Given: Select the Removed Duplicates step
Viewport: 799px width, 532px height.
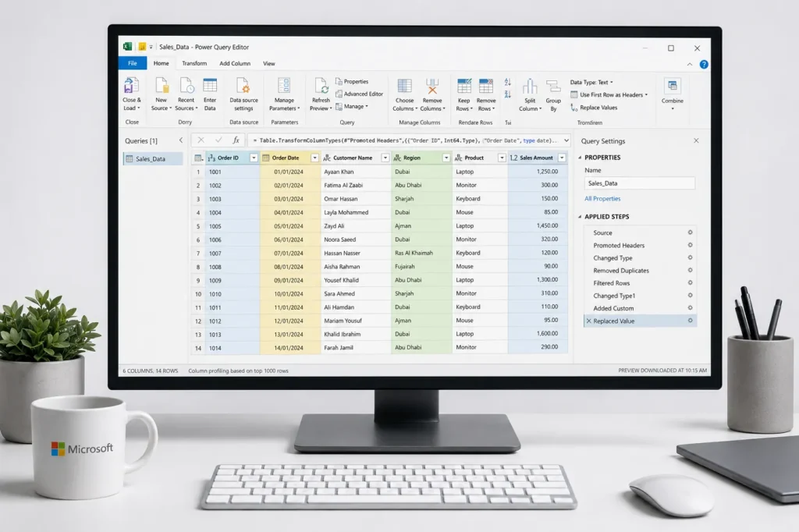Looking at the screenshot, I should click(640, 271).
